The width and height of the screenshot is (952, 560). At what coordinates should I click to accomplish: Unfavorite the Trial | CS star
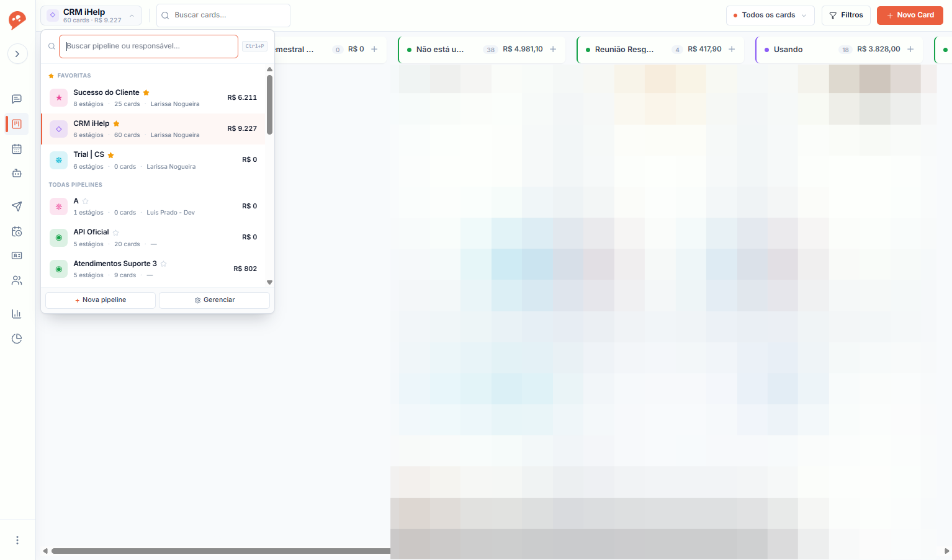click(111, 154)
